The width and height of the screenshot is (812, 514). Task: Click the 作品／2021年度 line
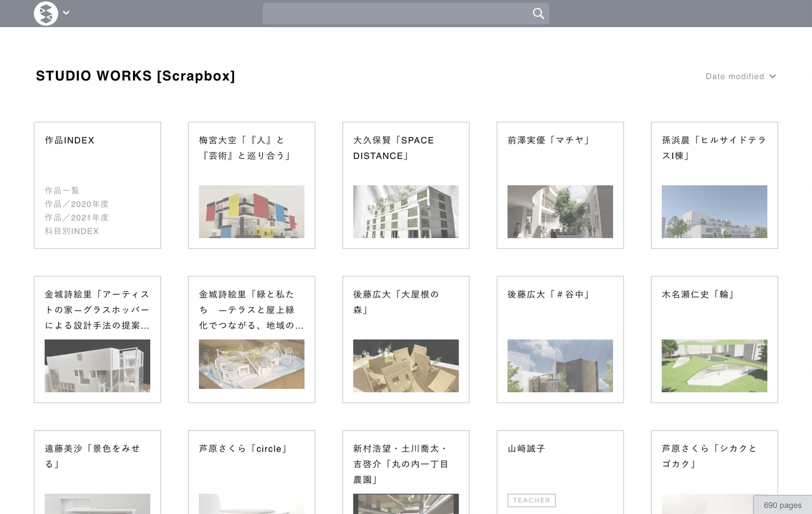[x=77, y=218]
